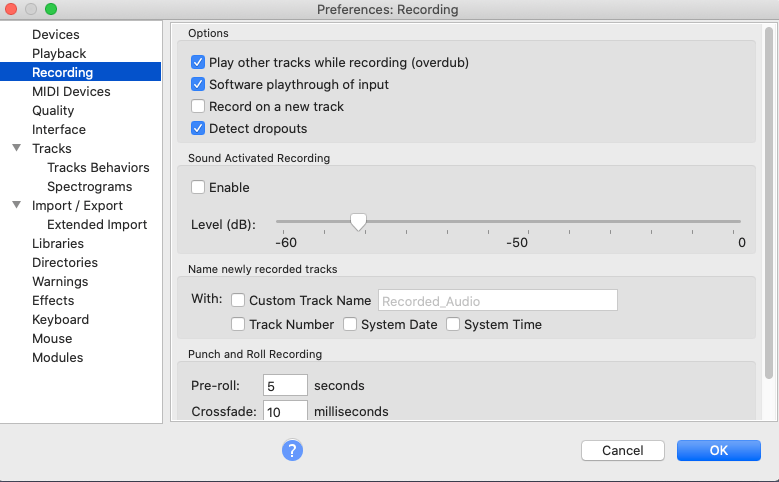Tick the Sound Activated Recording Enable checkbox
Screen dimensions: 779x482
[x=198, y=187]
